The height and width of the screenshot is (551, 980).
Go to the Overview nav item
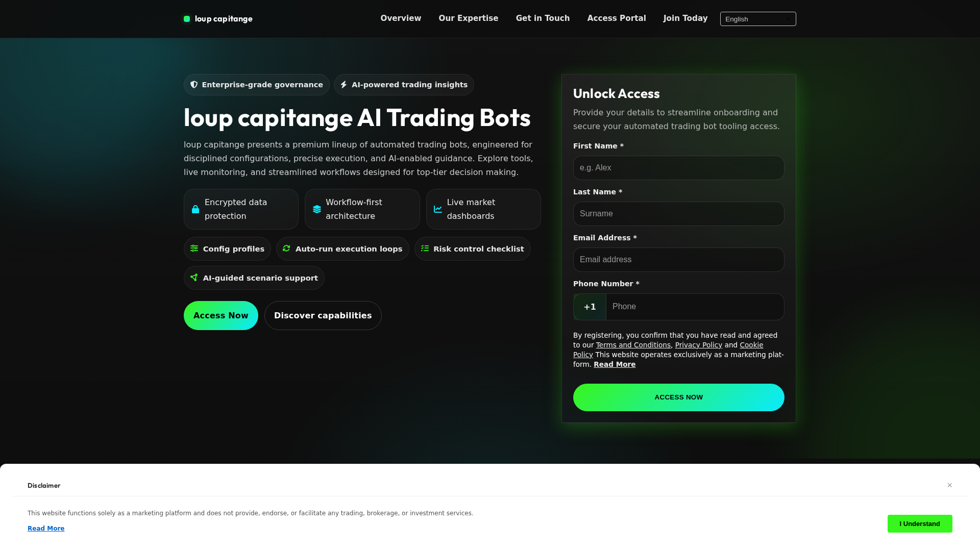tap(401, 18)
